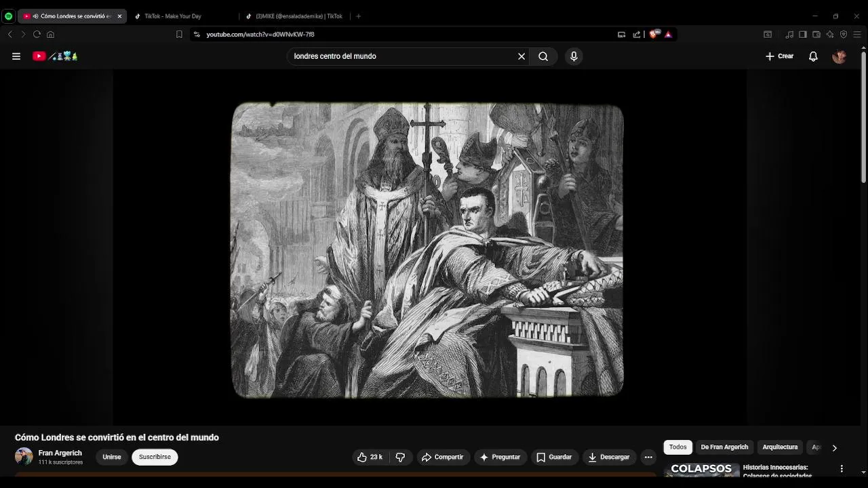Open Brave playlist music icon
The height and width of the screenshot is (488, 868).
(x=789, y=35)
